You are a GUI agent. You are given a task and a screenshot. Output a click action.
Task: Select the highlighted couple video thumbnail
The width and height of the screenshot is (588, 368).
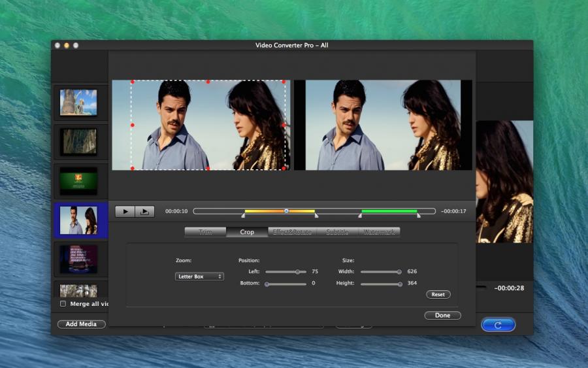79,220
